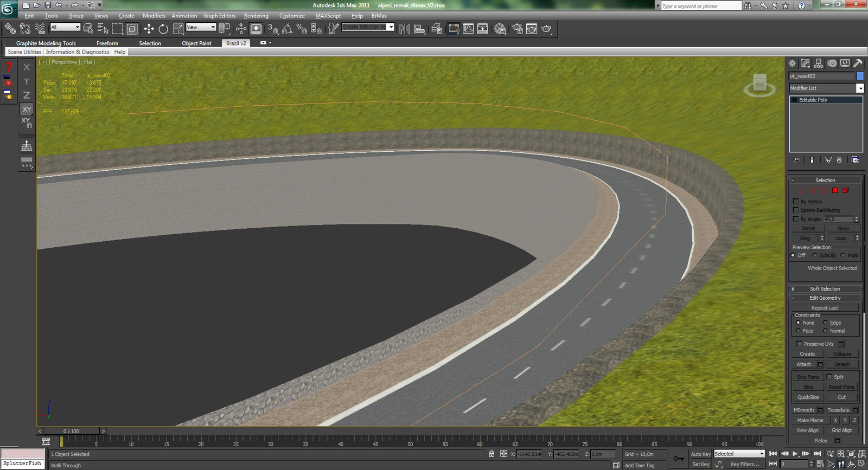Open Render Setup teapot icon
The image size is (868, 470).
point(517,28)
